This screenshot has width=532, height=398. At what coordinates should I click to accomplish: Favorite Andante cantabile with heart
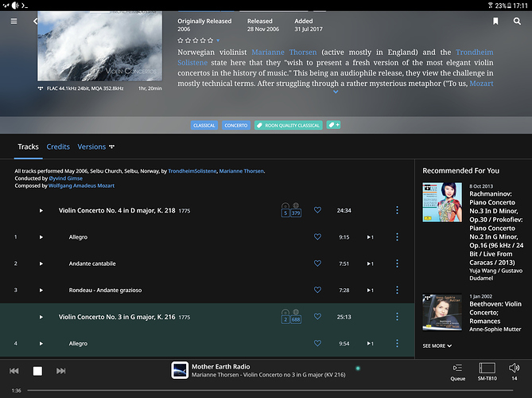coord(317,263)
